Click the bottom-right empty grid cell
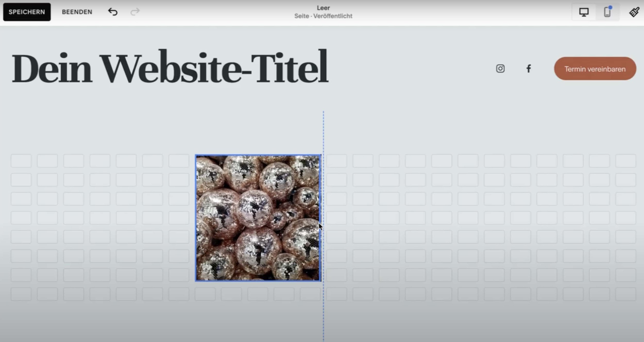The image size is (644, 342). point(625,294)
